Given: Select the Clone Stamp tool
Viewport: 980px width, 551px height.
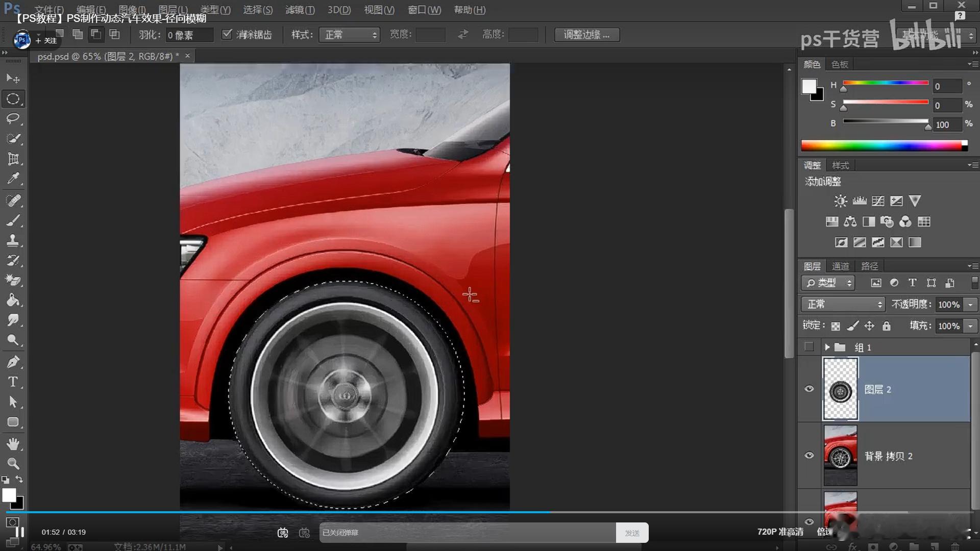Looking at the screenshot, I should 13,240.
